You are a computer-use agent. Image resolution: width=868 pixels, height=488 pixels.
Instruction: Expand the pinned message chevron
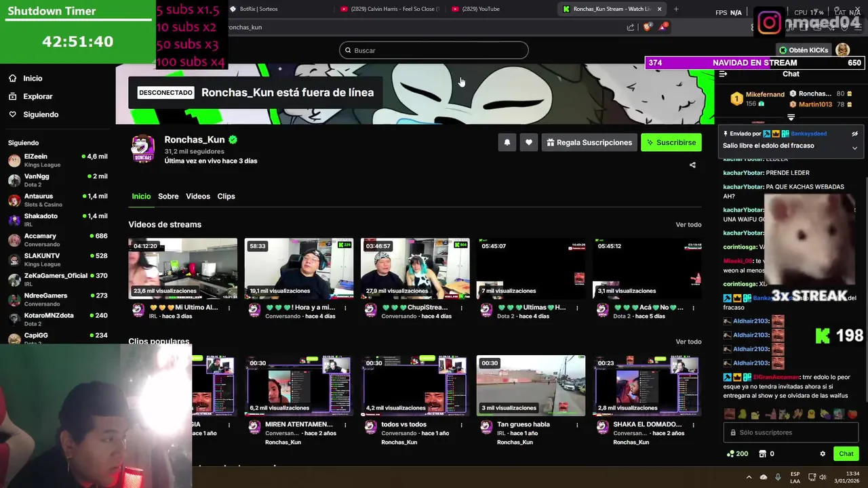coord(854,148)
